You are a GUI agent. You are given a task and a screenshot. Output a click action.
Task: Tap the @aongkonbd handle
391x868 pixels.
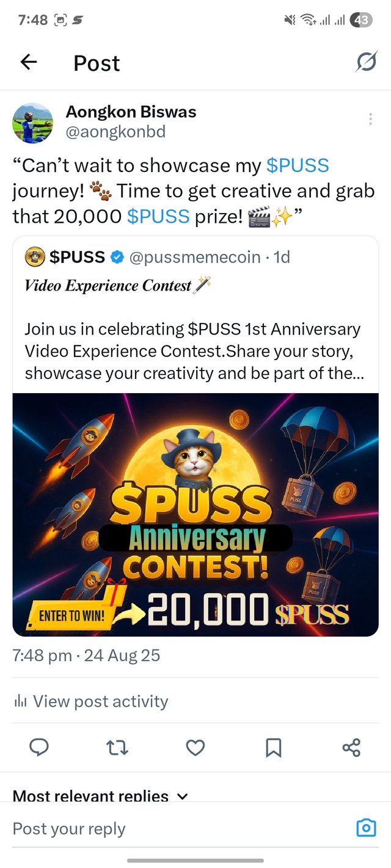115,132
